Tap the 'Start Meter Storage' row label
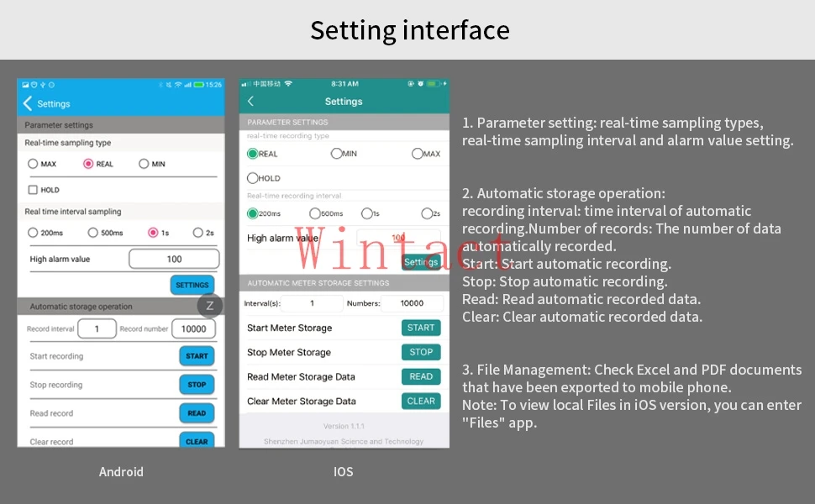 (290, 328)
